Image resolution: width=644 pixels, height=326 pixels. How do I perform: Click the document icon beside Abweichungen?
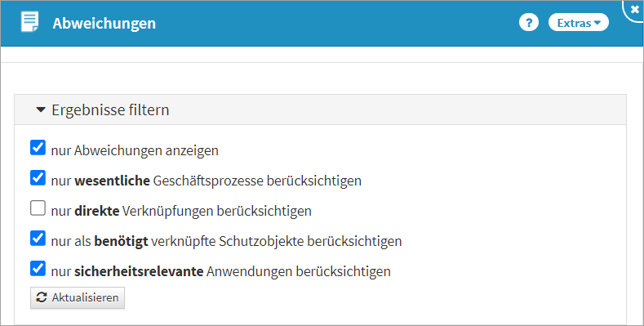point(30,22)
